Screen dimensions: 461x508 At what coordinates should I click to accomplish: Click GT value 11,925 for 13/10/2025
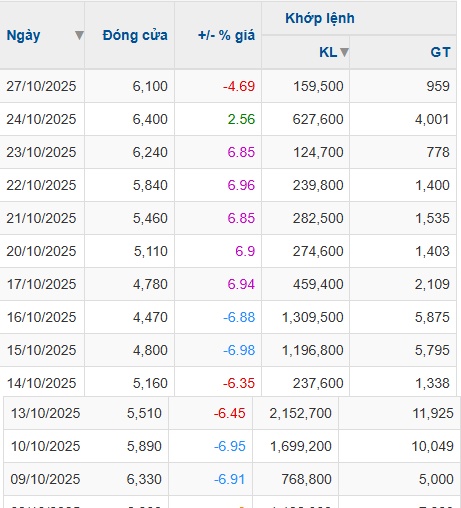(x=433, y=413)
